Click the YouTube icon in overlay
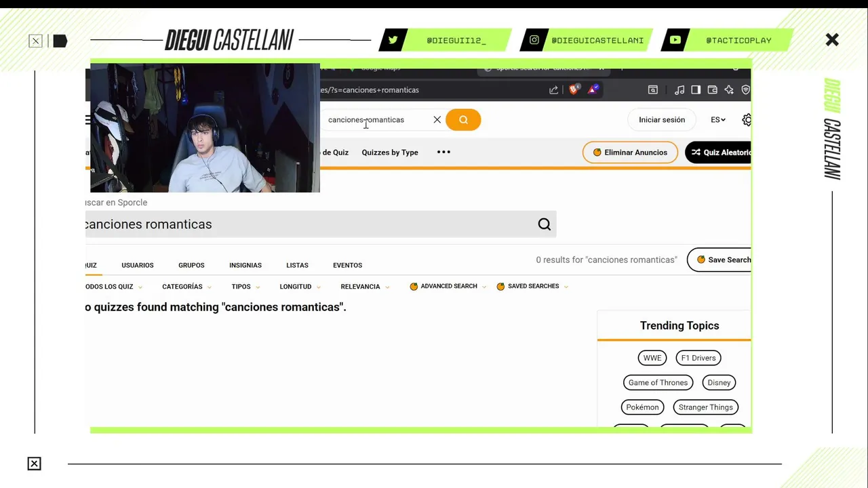 tap(675, 40)
